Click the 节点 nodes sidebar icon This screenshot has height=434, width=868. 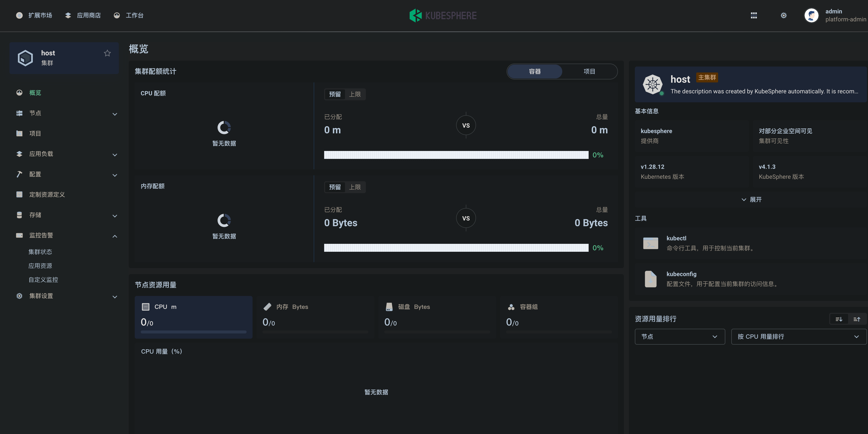[20, 113]
